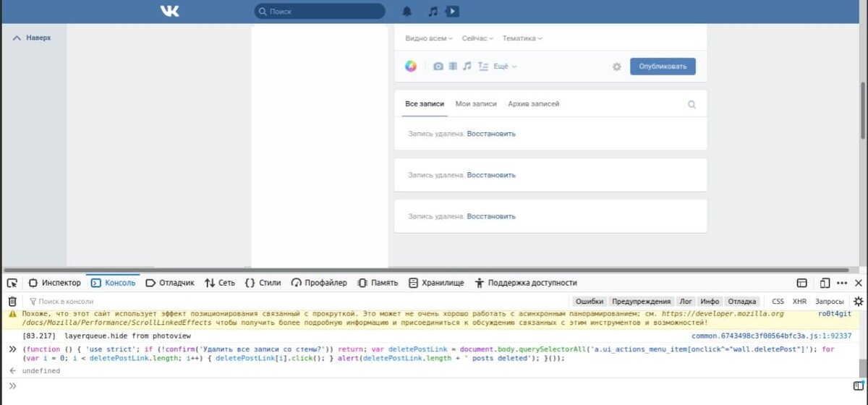This screenshot has width=868, height=405.
Task: Open the Хранилище tab
Action: point(436,283)
